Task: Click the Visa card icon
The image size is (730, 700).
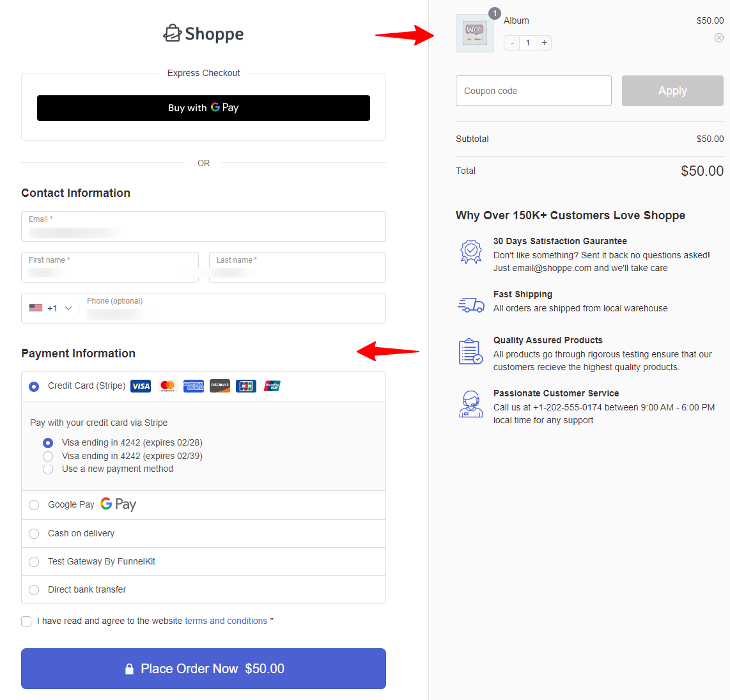Action: [x=141, y=386]
